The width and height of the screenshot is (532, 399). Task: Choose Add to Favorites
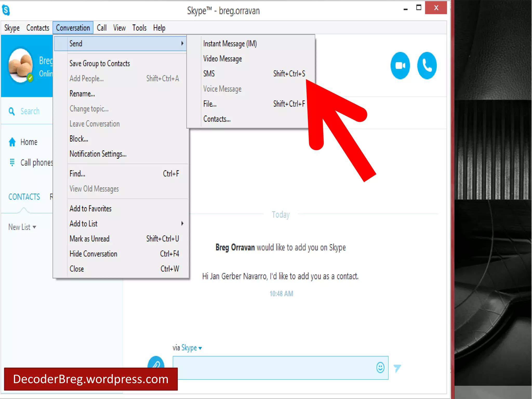coord(90,209)
